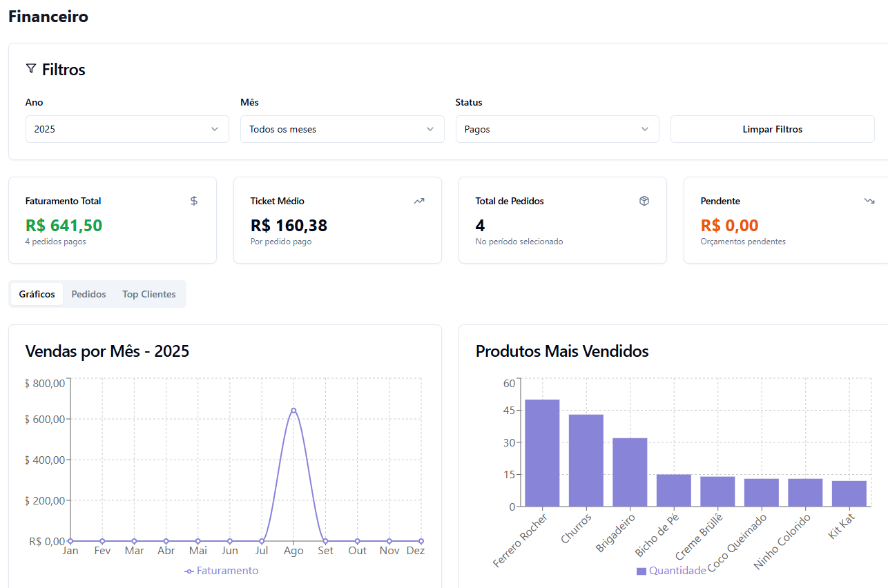Open the Top Clientes tab
The image size is (888, 588).
pyautogui.click(x=149, y=294)
